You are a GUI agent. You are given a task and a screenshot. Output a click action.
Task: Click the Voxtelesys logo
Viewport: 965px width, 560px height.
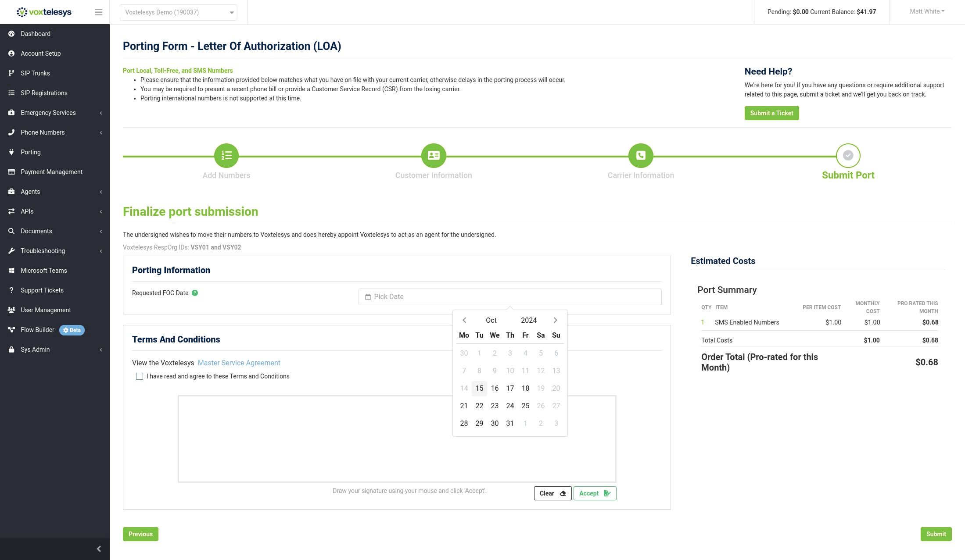(x=44, y=12)
